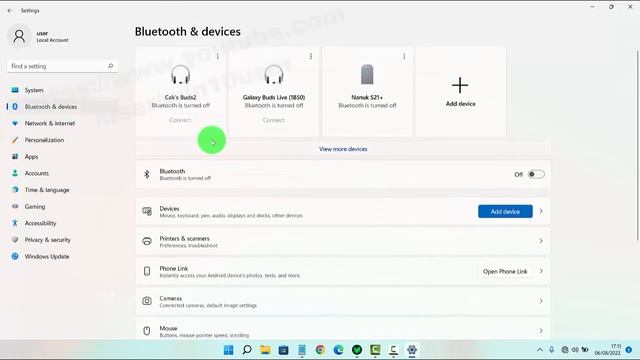Click the Mouse icon in Mouse row
The width and height of the screenshot is (640, 360).
(x=147, y=331)
